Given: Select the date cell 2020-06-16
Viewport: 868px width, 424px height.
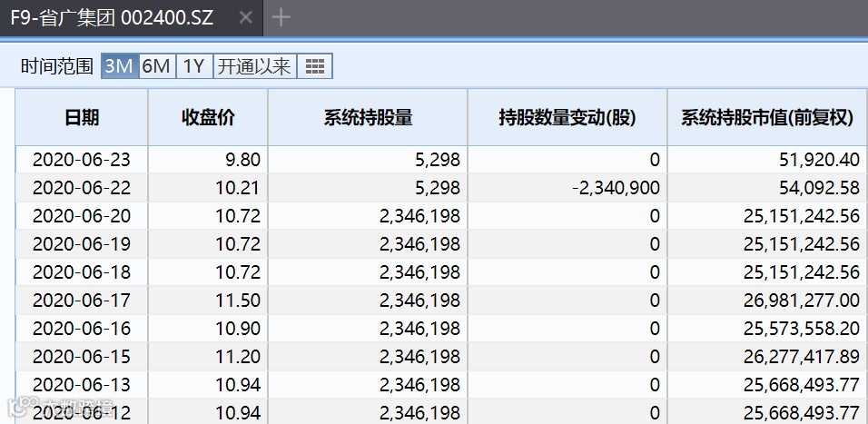Looking at the screenshot, I should coord(82,329).
